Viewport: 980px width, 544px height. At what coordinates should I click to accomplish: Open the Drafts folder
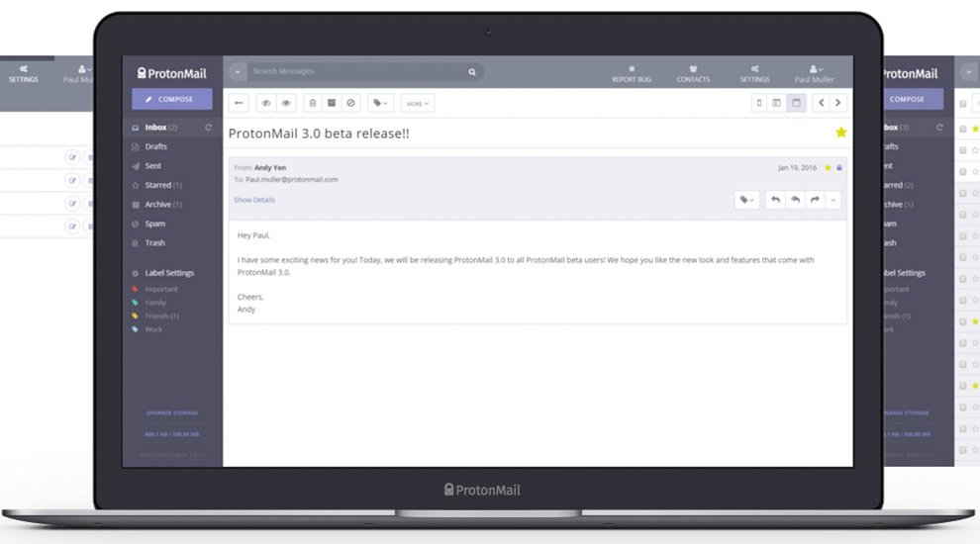click(155, 146)
